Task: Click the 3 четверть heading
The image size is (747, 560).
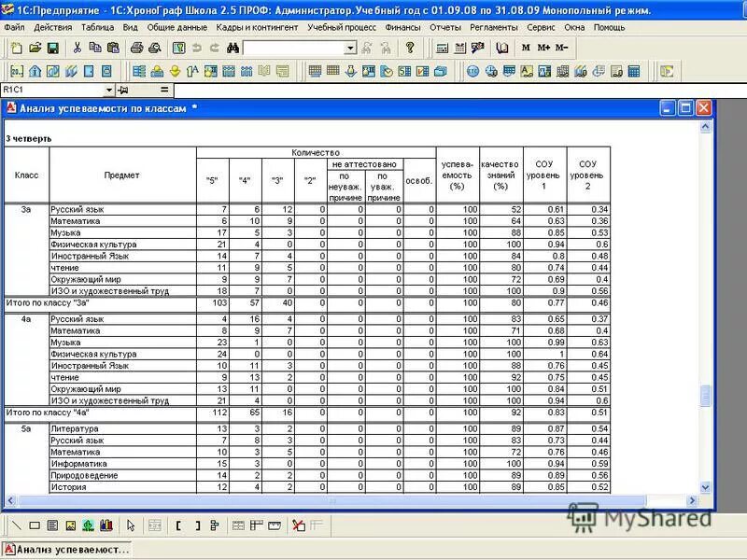Action: (x=29, y=138)
